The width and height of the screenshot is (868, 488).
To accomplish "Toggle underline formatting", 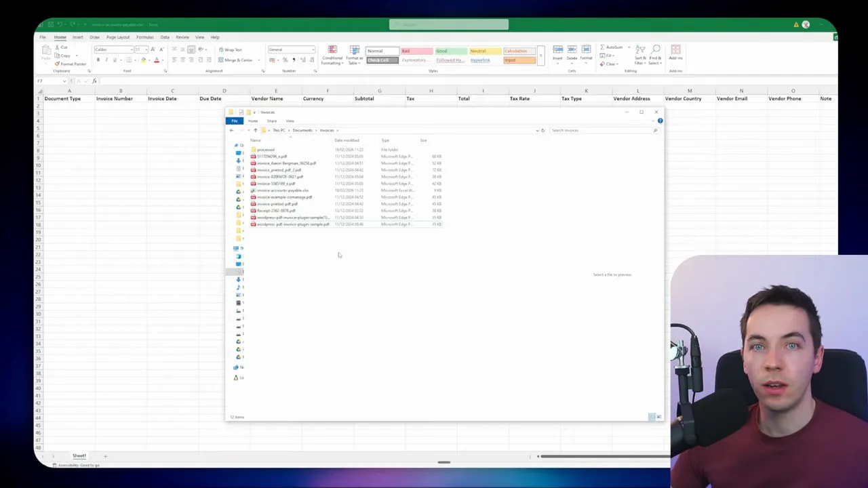I will click(x=114, y=60).
